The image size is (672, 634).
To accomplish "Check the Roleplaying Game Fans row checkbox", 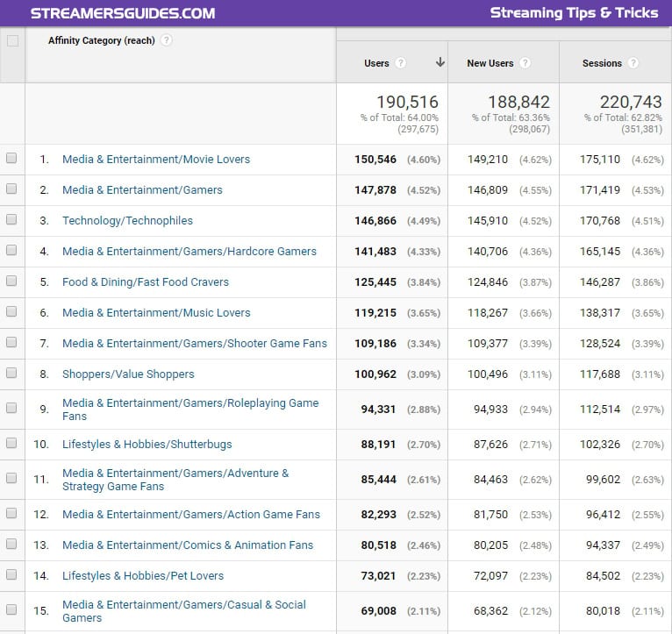I will (11, 408).
